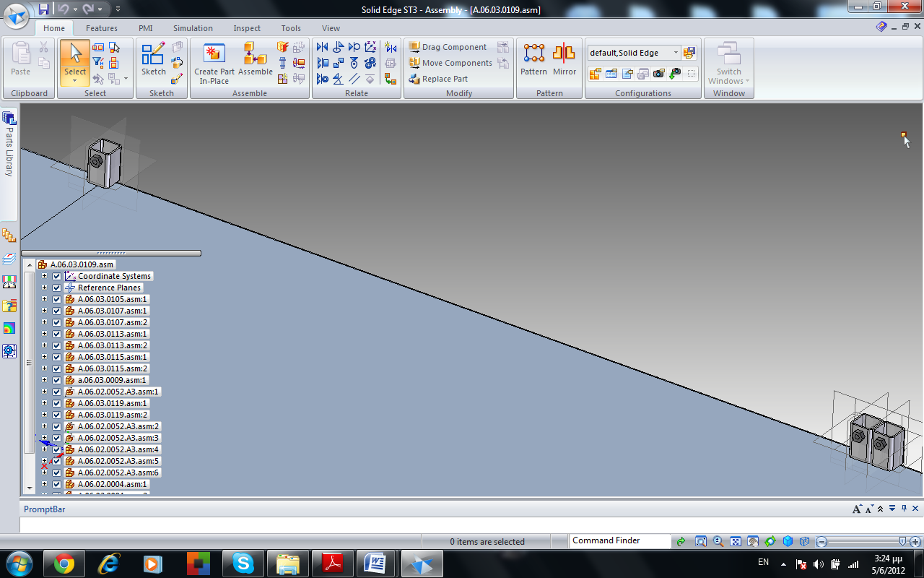Open the Select button dropdown arrow
This screenshot has width=924, height=578.
[74, 80]
